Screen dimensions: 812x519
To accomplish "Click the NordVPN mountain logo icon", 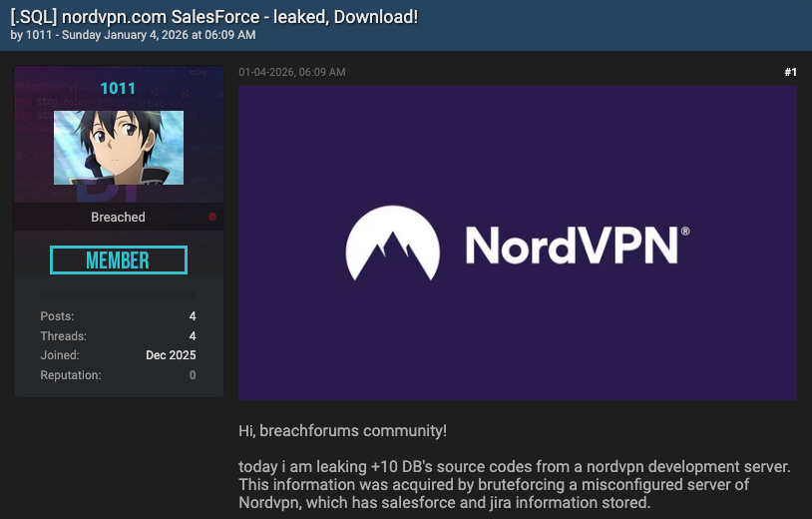I will 393,243.
